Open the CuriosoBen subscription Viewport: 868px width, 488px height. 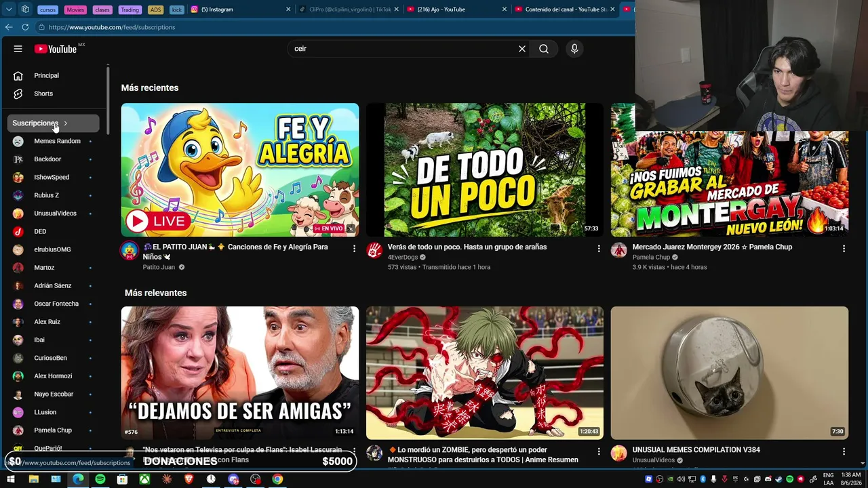tap(54, 358)
